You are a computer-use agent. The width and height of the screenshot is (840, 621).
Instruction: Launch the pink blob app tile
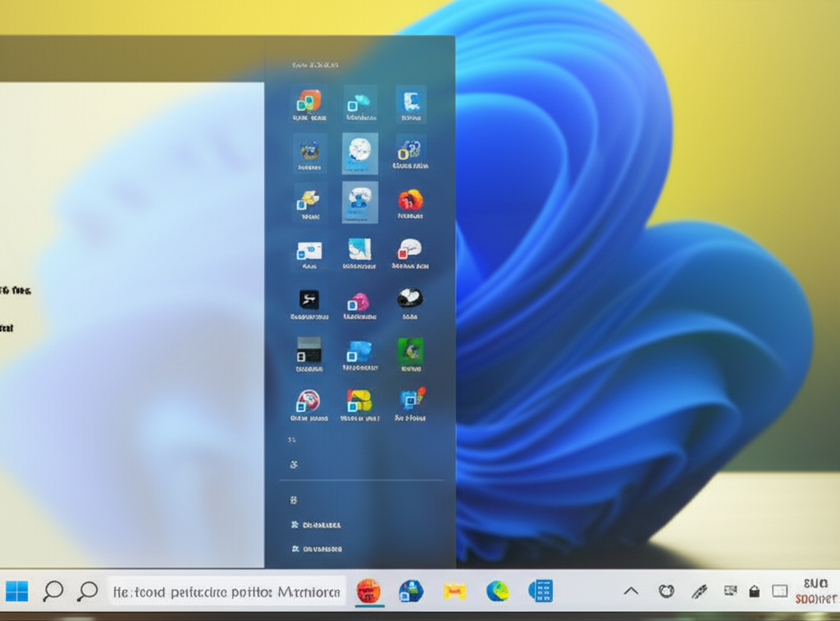click(x=359, y=302)
